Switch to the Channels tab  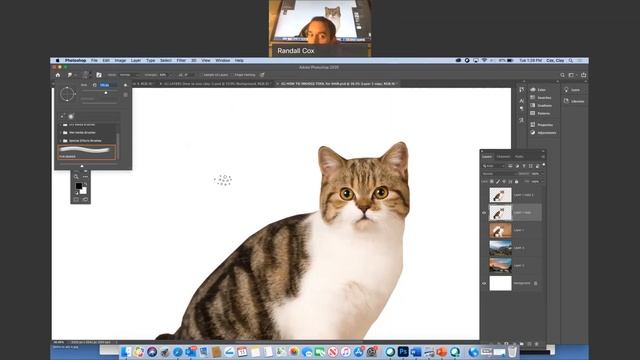click(x=503, y=157)
